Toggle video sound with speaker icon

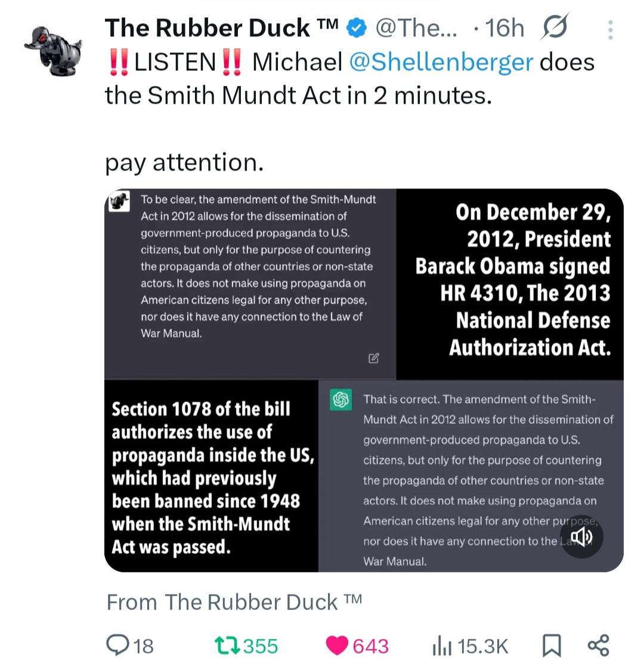click(581, 537)
